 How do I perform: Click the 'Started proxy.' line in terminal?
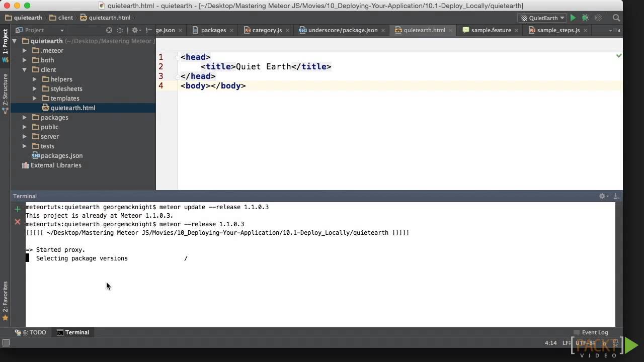(55, 250)
